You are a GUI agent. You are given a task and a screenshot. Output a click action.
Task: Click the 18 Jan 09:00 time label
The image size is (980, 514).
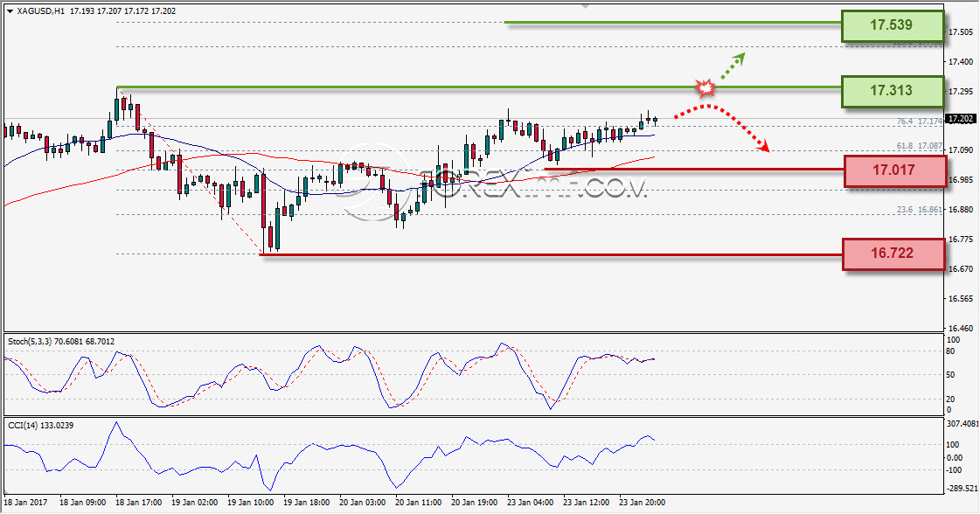click(82, 502)
